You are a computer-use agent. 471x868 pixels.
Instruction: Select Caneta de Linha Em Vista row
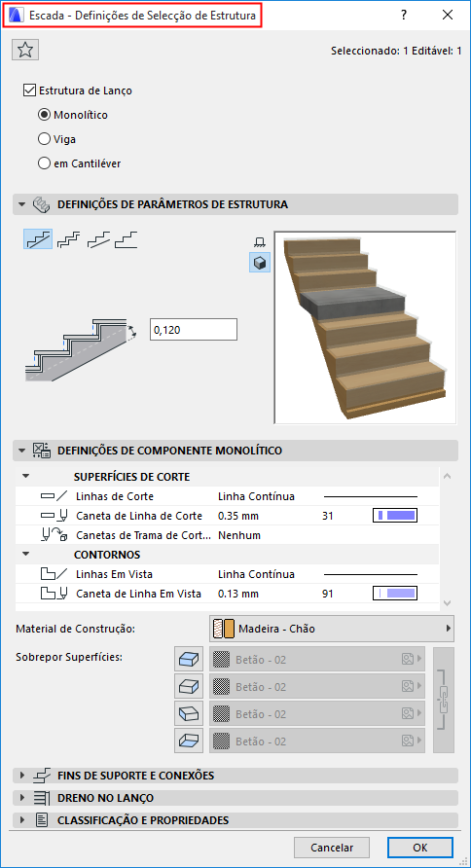227,594
